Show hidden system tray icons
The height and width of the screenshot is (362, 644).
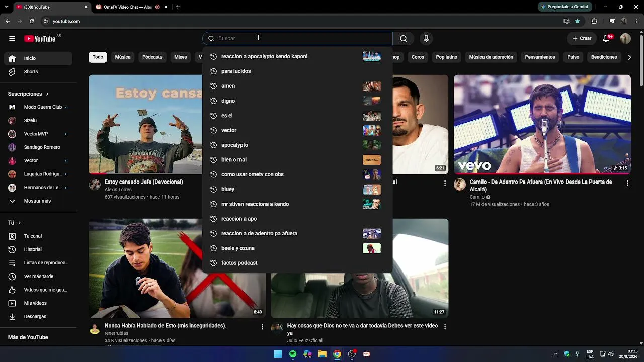555,354
